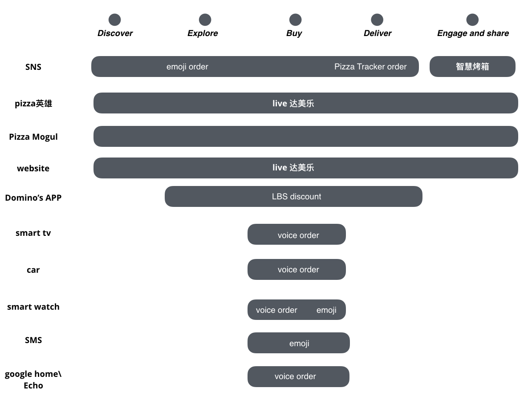Select the SMS emoji bar
The image size is (532, 396).
point(299,343)
